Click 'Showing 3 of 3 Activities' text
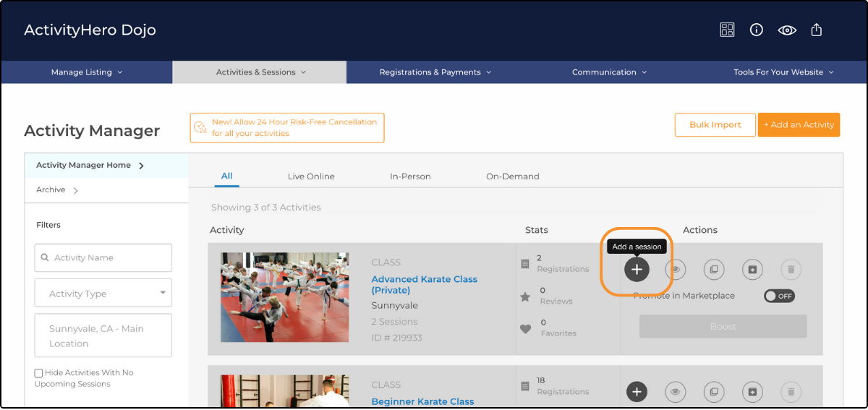 click(266, 208)
